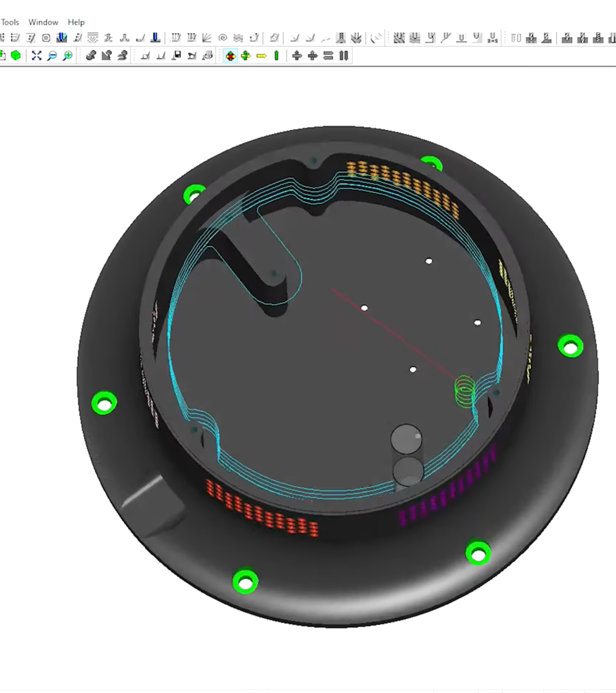Click the green up-arrow icon
The image size is (616, 693).
[276, 55]
